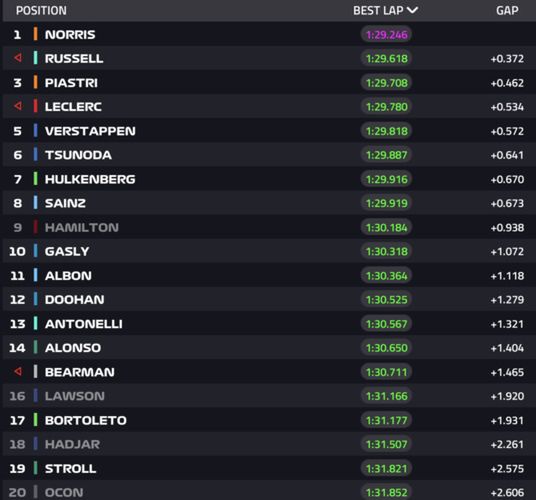Image resolution: width=536 pixels, height=500 pixels.
Task: Open the Best Lap sort chevron
Action: [x=412, y=10]
